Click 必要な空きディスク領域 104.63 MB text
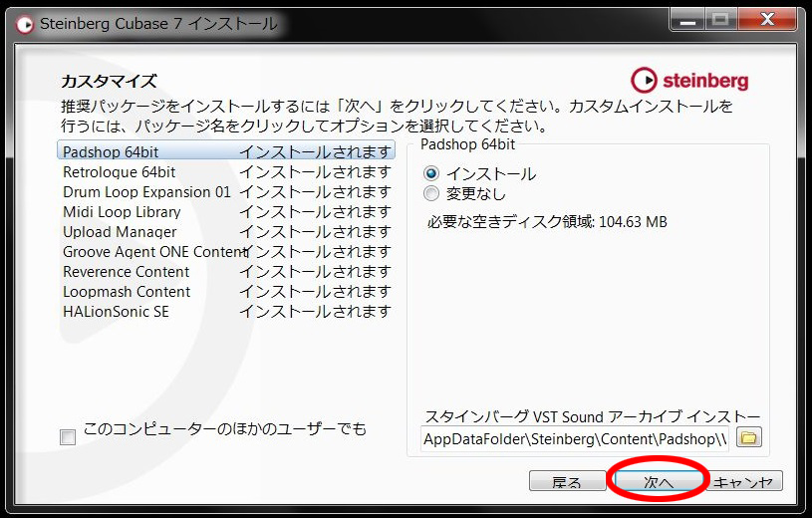This screenshot has height=518, width=812. click(x=547, y=222)
